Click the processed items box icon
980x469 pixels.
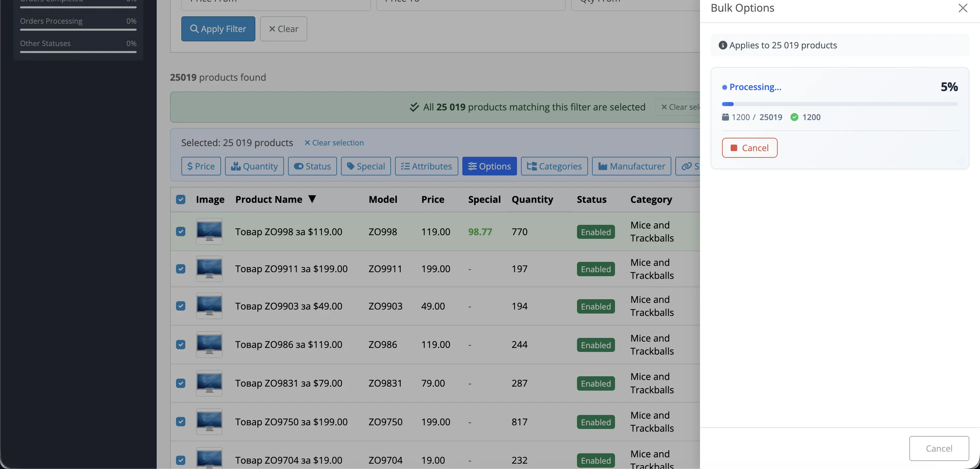pyautogui.click(x=725, y=117)
